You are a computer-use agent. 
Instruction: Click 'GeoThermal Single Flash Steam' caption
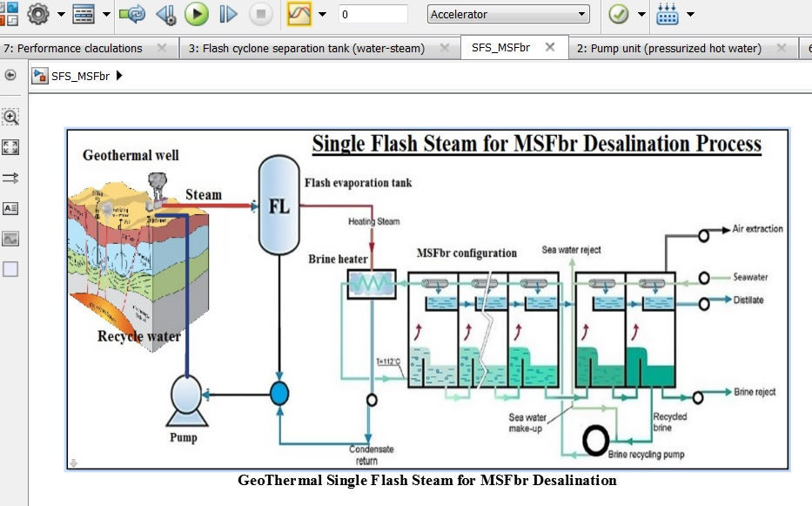[x=427, y=480]
